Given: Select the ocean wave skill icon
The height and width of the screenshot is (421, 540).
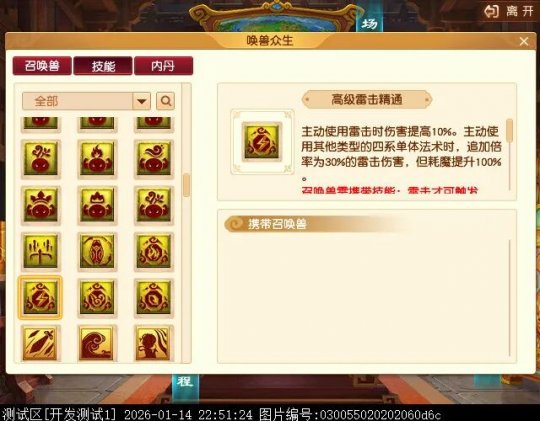Looking at the screenshot, I should coord(97,343).
